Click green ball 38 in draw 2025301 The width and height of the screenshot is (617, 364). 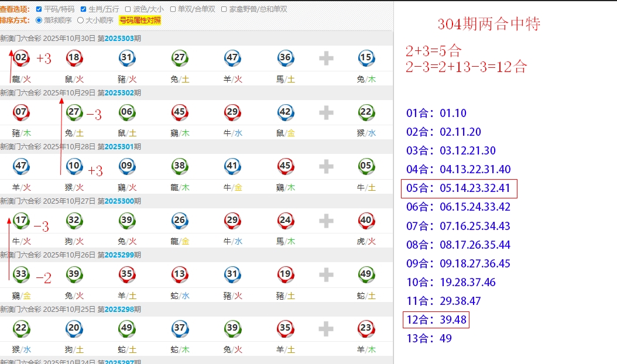180,166
